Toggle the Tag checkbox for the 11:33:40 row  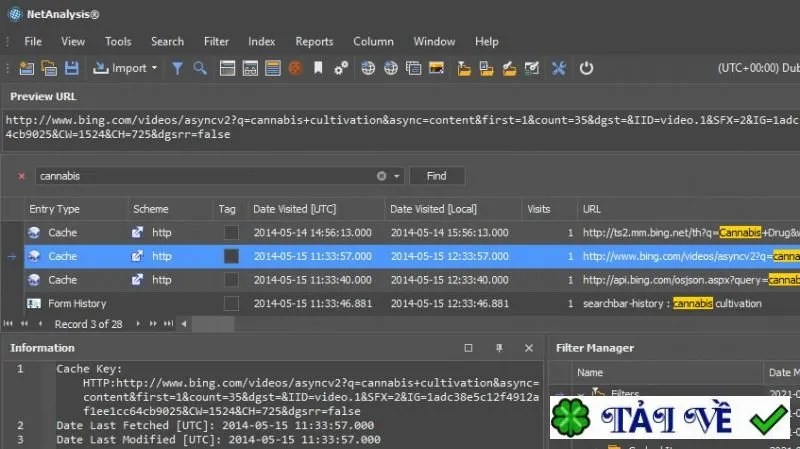231,280
